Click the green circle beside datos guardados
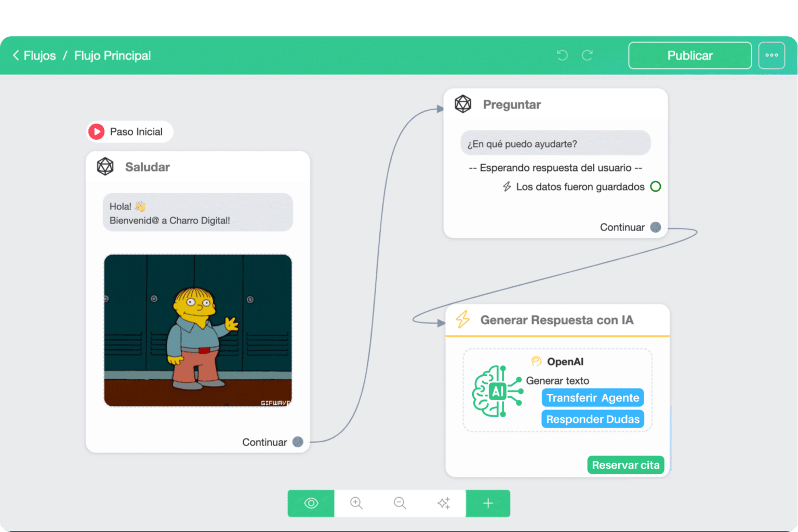798x532 pixels. pyautogui.click(x=656, y=187)
